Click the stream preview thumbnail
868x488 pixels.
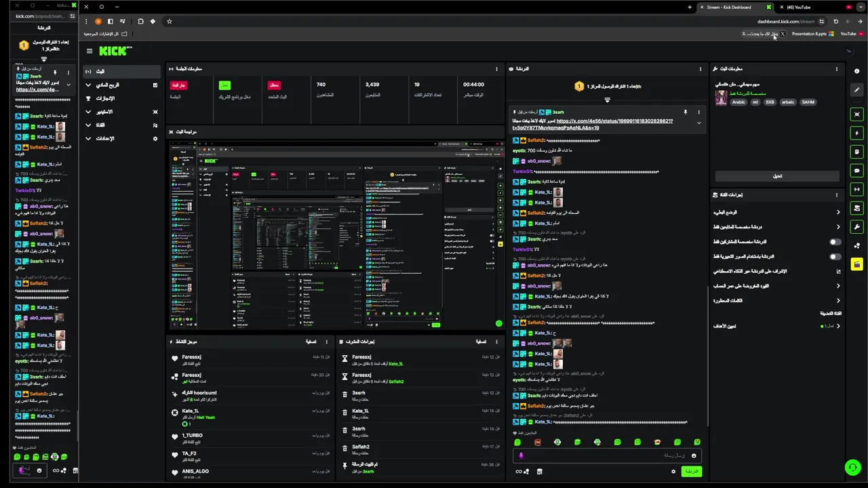[336, 234]
